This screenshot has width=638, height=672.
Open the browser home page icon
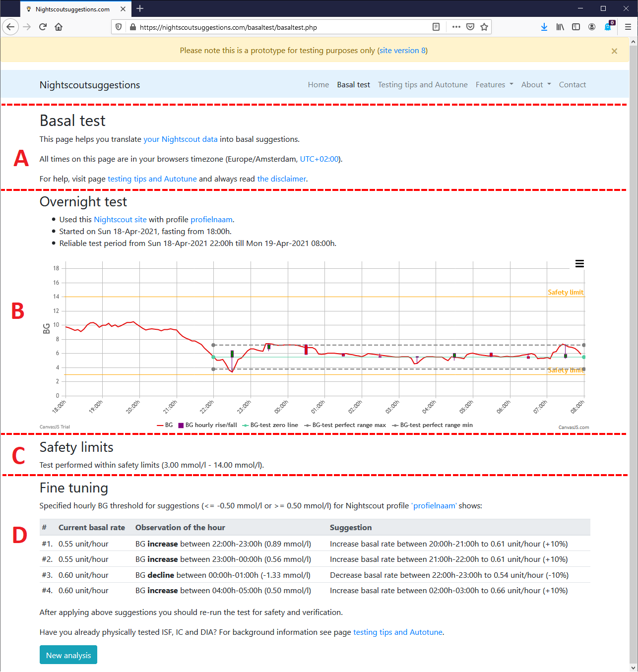point(59,27)
